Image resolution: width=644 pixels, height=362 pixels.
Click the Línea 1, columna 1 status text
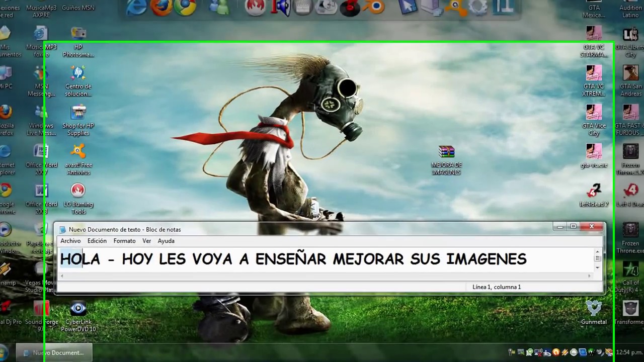[x=497, y=287]
